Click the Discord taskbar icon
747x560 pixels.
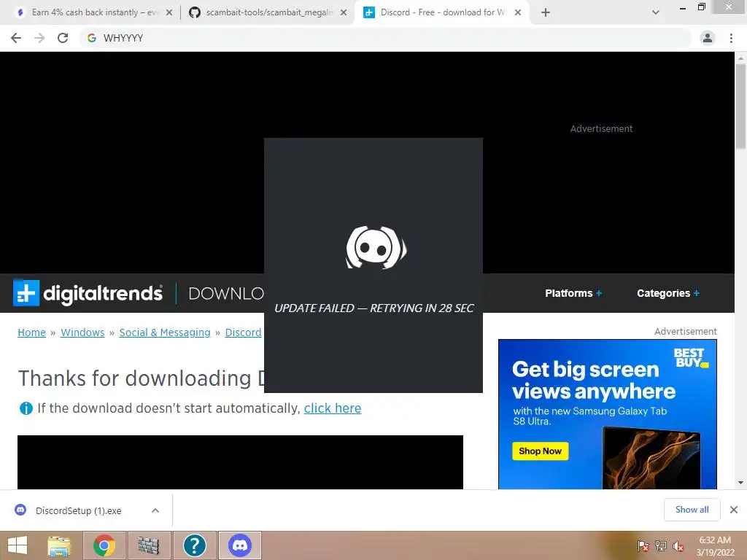(240, 545)
